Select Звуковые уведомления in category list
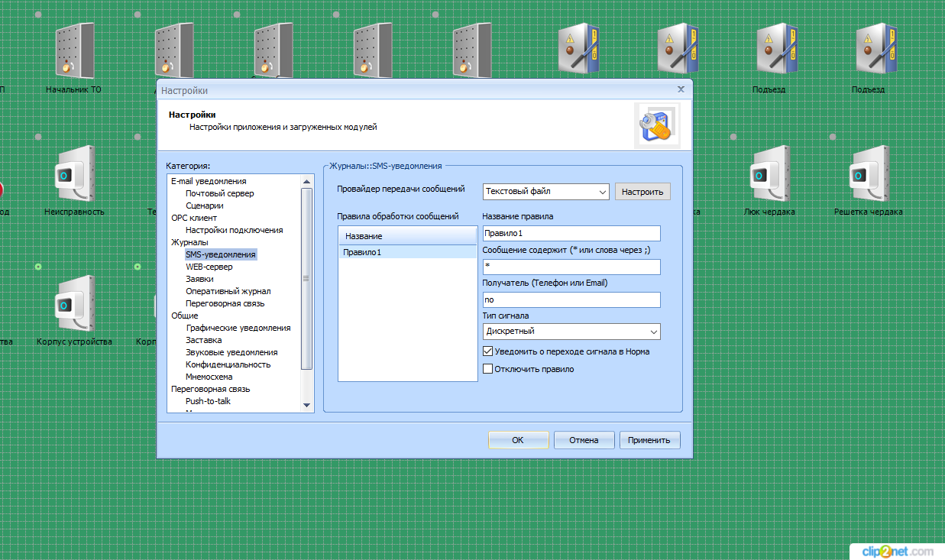945x560 pixels. click(x=231, y=352)
